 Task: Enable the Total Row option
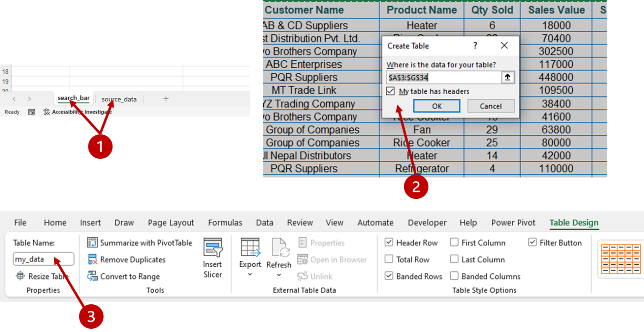(x=389, y=259)
